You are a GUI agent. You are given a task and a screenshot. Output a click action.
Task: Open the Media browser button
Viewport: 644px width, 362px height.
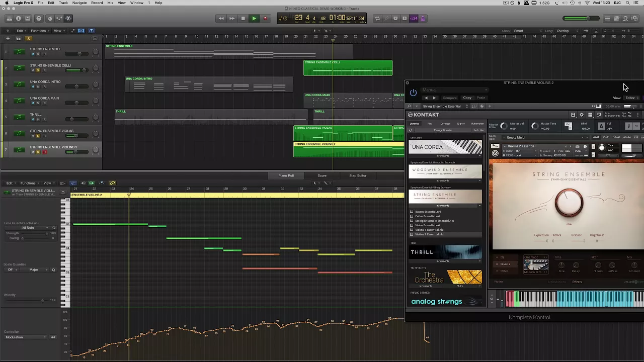[634, 19]
